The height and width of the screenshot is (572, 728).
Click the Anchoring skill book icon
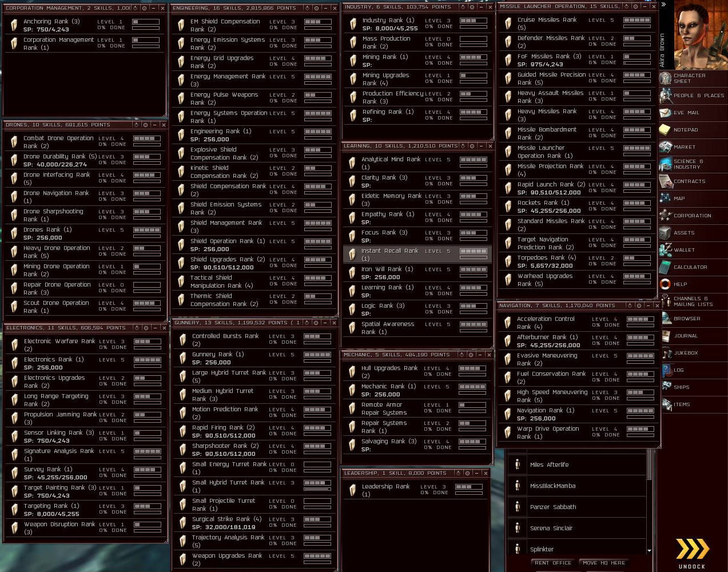click(14, 25)
